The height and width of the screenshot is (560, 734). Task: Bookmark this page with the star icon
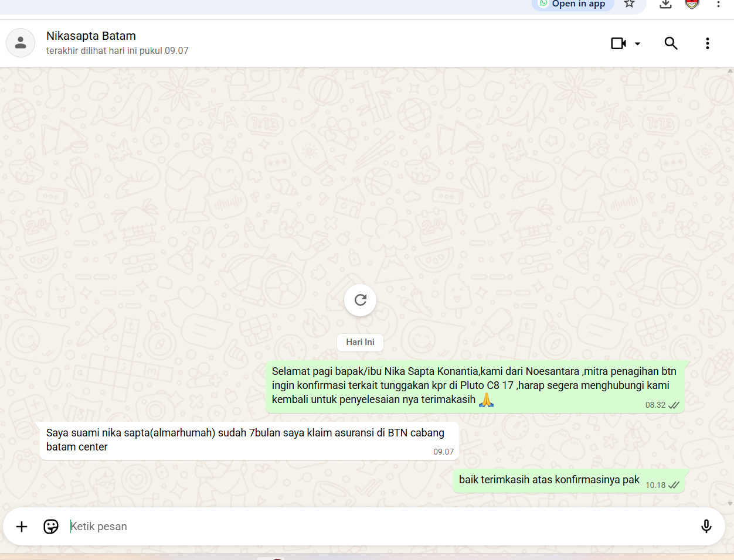tap(629, 4)
